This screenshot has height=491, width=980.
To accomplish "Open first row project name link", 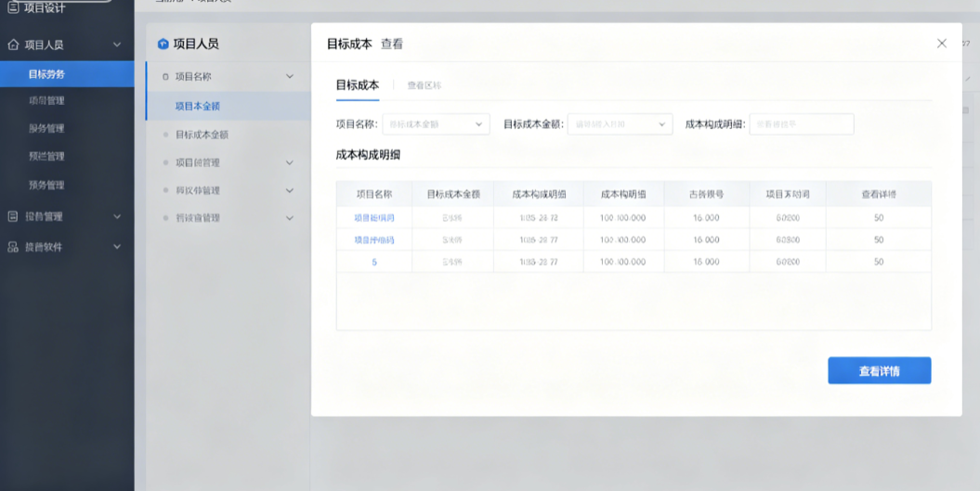I will tap(374, 218).
